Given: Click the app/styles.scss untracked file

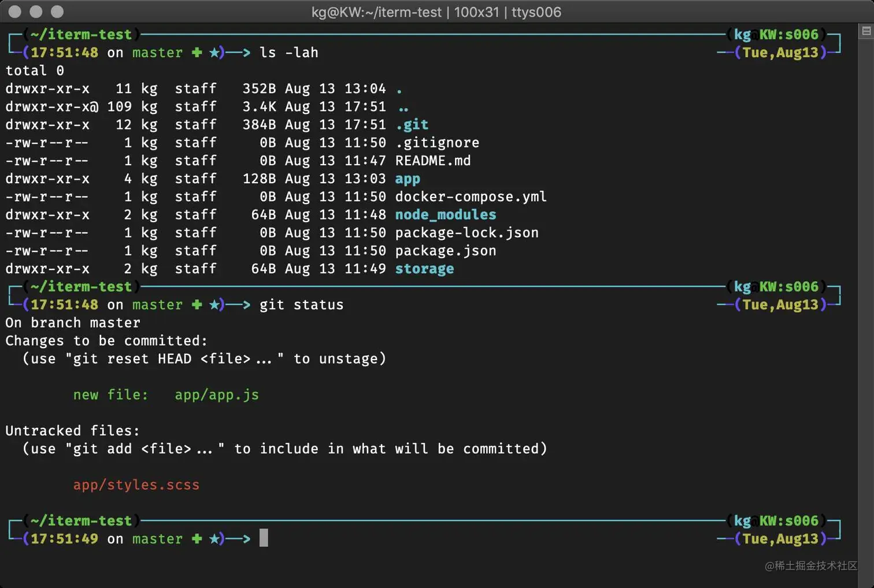Looking at the screenshot, I should 136,485.
